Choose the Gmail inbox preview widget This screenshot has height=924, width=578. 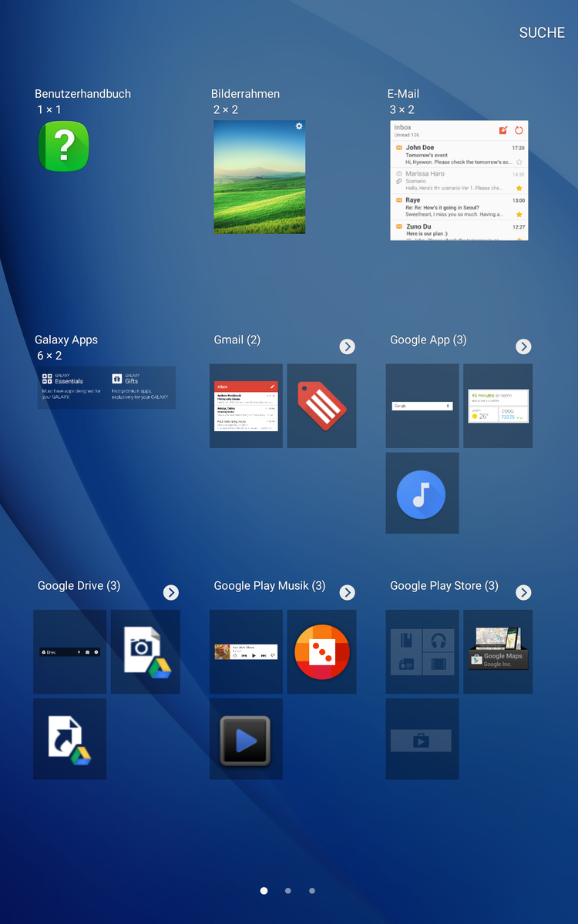pyautogui.click(x=246, y=406)
